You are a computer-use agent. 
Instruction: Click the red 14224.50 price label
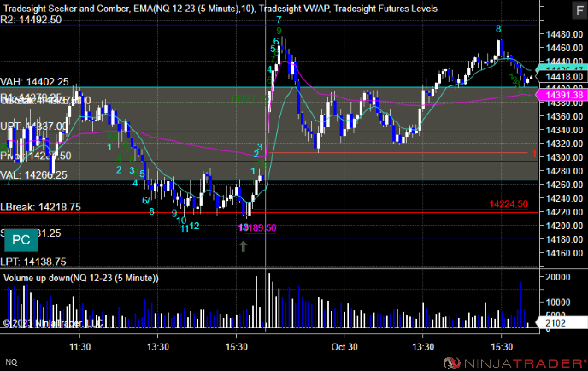(509, 204)
